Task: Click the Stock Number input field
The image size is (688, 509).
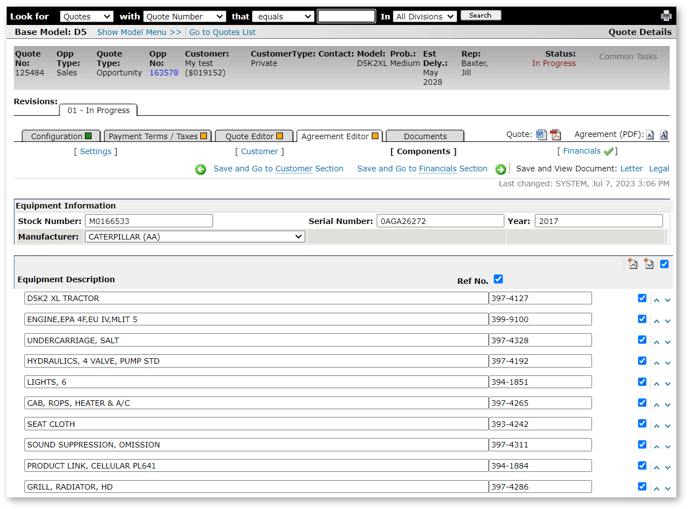Action: [x=148, y=221]
